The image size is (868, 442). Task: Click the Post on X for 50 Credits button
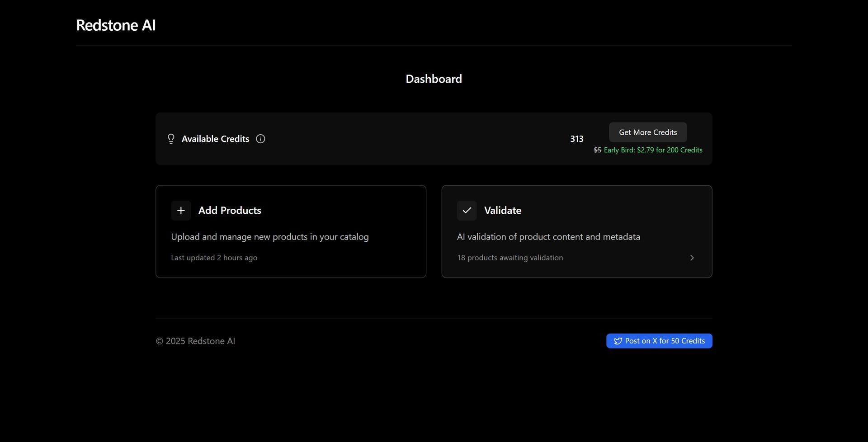659,341
